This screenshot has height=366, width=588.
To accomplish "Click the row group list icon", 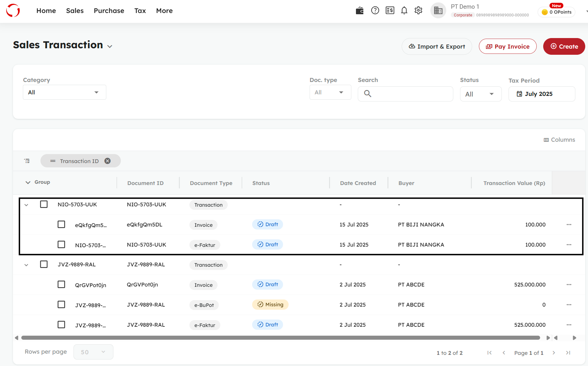I will click(x=27, y=161).
